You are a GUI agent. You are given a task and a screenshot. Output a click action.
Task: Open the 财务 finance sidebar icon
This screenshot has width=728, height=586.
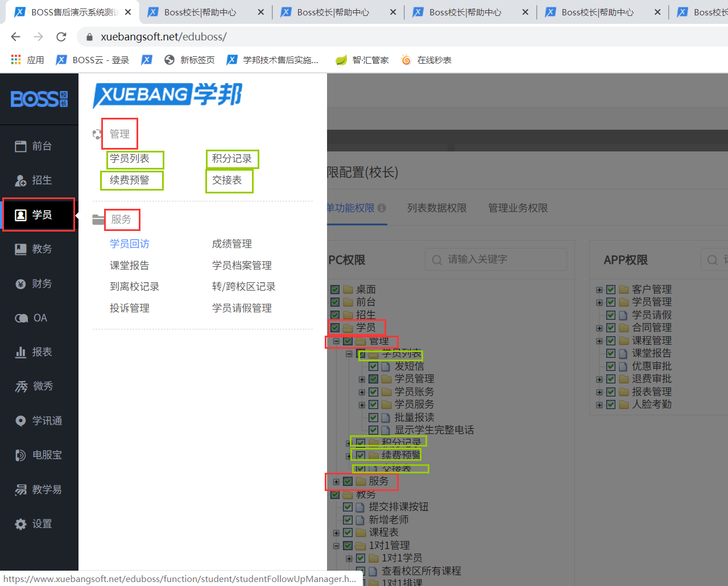click(x=20, y=284)
